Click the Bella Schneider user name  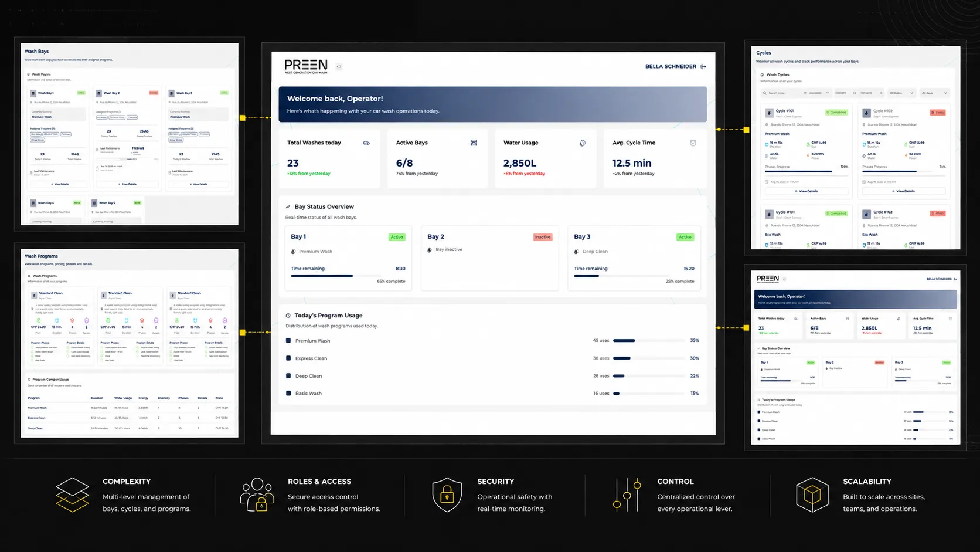(671, 67)
